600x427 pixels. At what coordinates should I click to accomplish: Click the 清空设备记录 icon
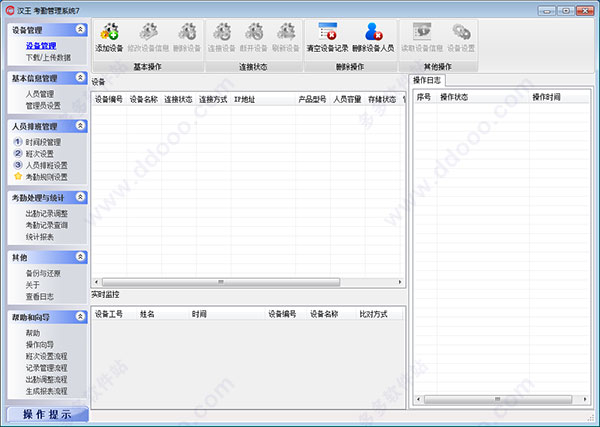tap(328, 31)
